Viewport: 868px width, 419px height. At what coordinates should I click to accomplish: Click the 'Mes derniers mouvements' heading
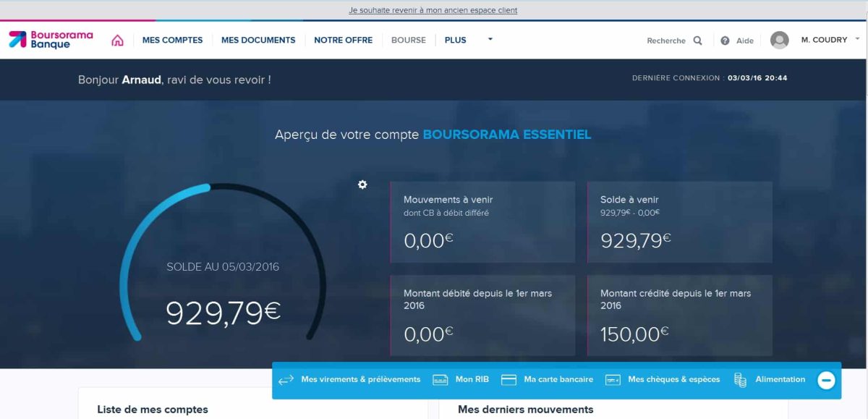526,410
